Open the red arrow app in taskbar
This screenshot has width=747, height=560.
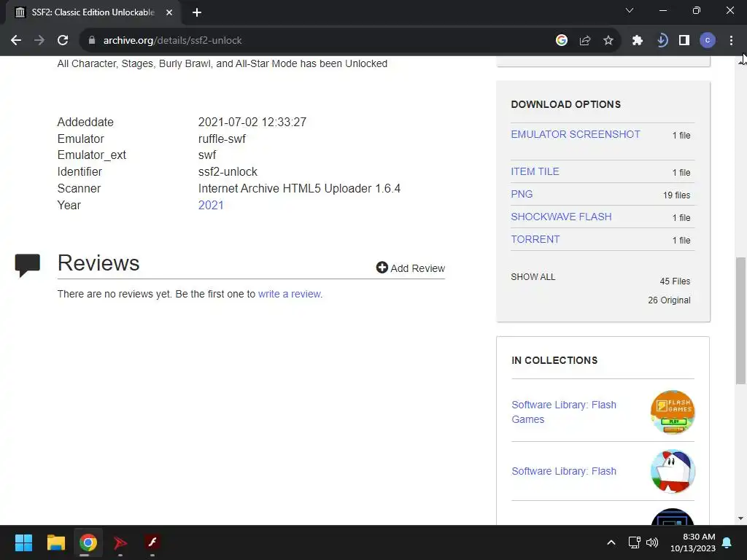[x=120, y=542]
